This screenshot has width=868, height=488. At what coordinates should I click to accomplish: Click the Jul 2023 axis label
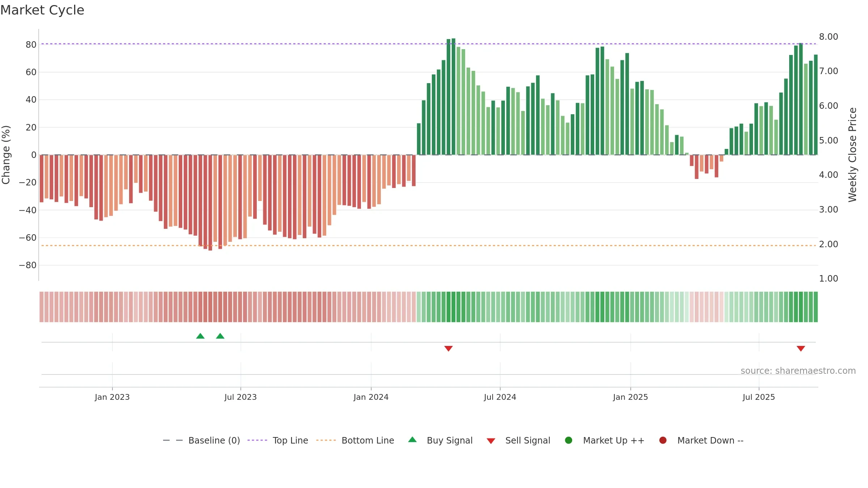tap(241, 397)
